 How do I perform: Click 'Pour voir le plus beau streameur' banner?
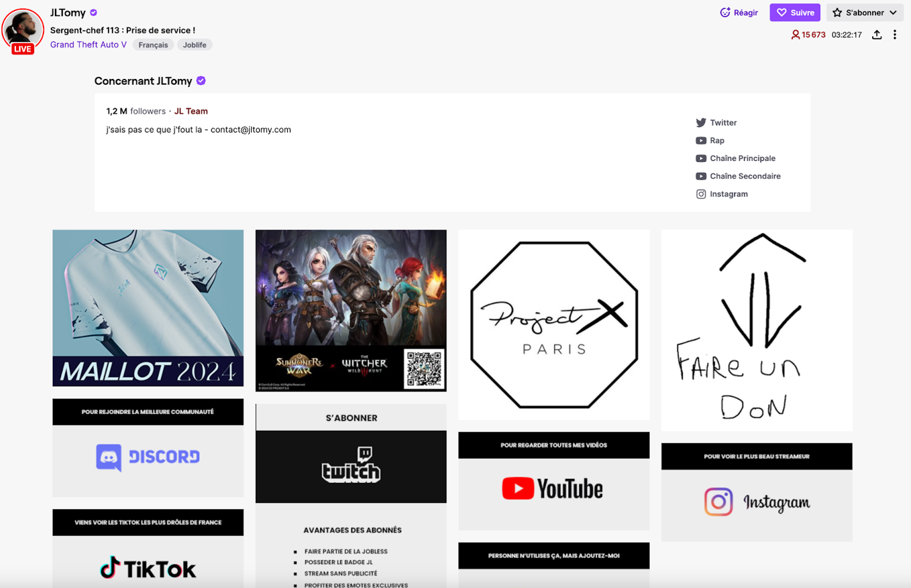pos(757,456)
